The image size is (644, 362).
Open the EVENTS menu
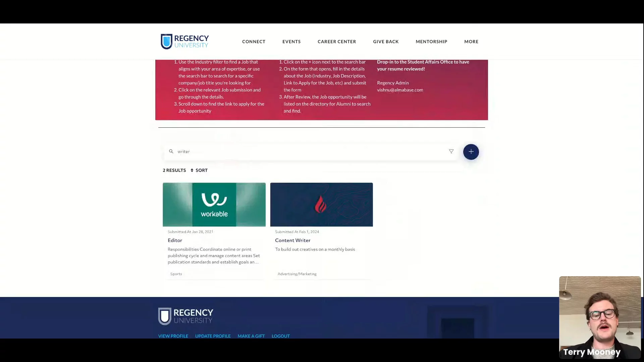click(x=291, y=42)
